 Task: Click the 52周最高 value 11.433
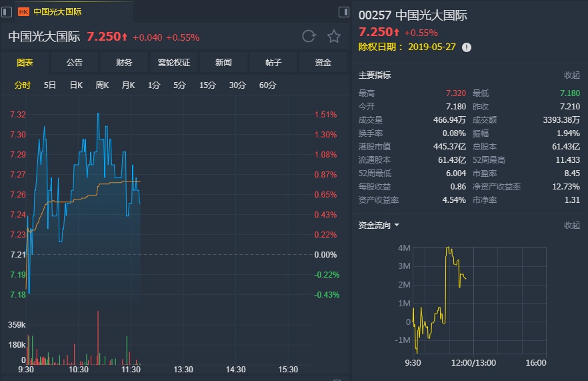(568, 160)
